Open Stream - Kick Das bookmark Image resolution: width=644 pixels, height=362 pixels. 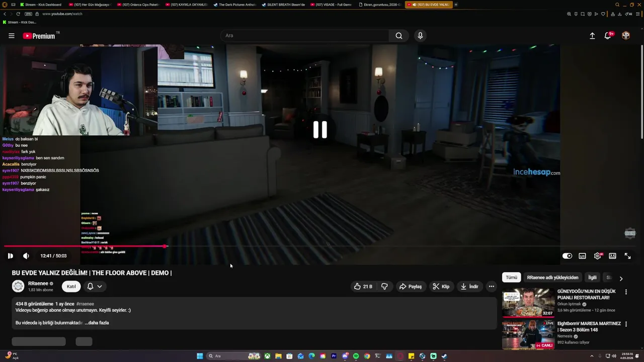[19, 22]
